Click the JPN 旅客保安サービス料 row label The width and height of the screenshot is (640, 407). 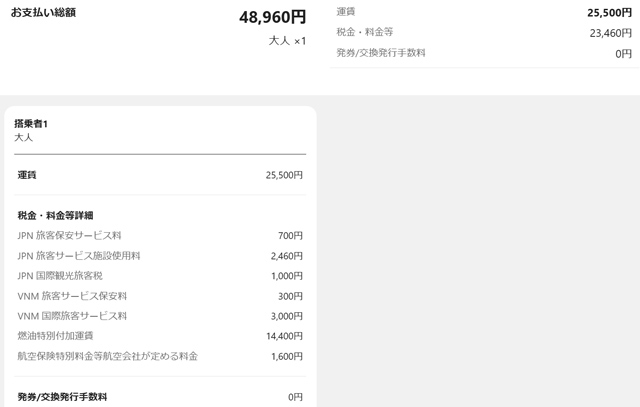pyautogui.click(x=69, y=236)
